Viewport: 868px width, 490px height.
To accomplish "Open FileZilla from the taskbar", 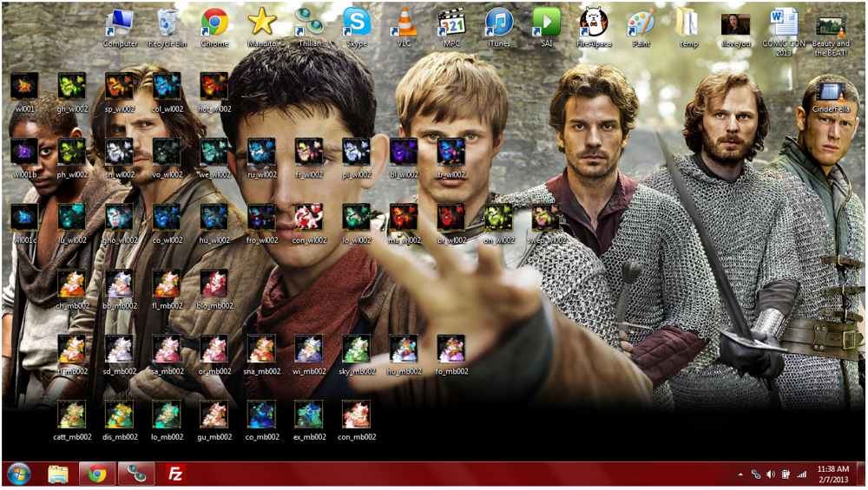I will pyautogui.click(x=175, y=474).
